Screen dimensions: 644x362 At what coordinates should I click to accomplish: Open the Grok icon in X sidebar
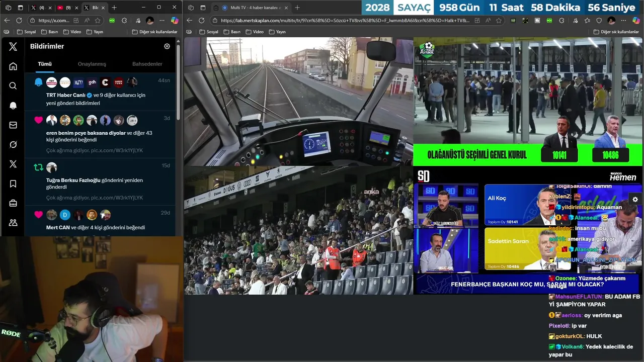13,144
